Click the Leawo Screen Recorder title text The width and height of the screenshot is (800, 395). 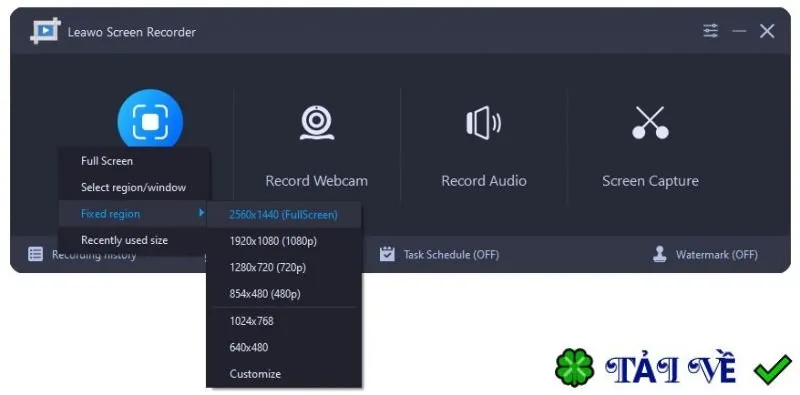pyautogui.click(x=132, y=32)
